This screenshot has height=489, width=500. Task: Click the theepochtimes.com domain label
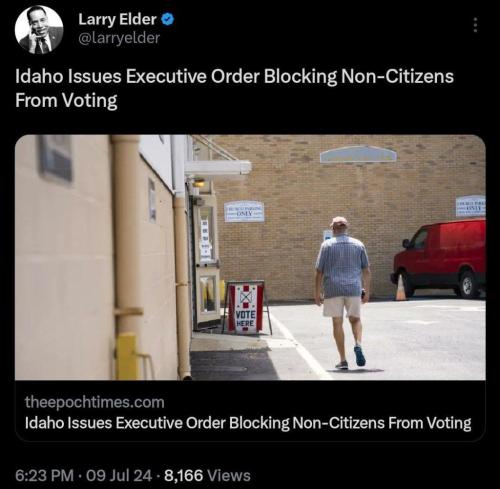point(94,402)
